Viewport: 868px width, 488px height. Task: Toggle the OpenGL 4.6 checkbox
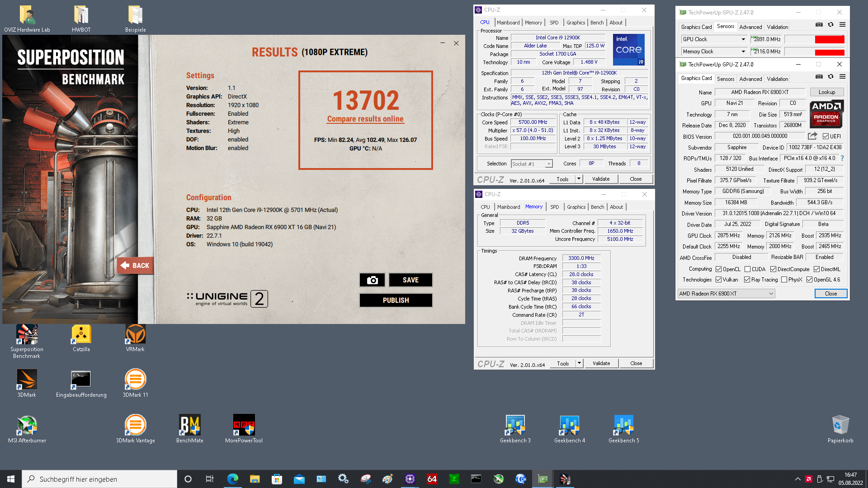click(809, 280)
